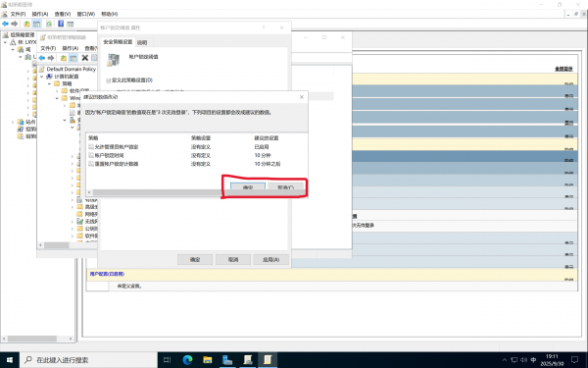Open 文件(F) menu in main window
588x368 pixels.
[x=18, y=14]
